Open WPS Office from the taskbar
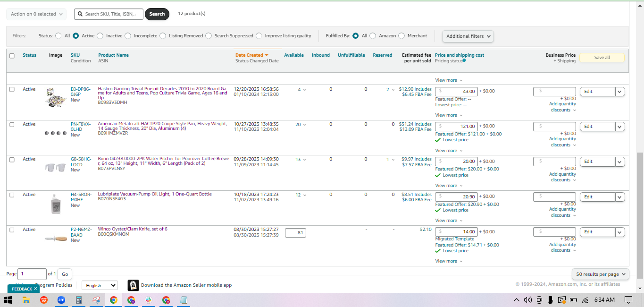Screen dimensions: 644x307 pos(44,300)
